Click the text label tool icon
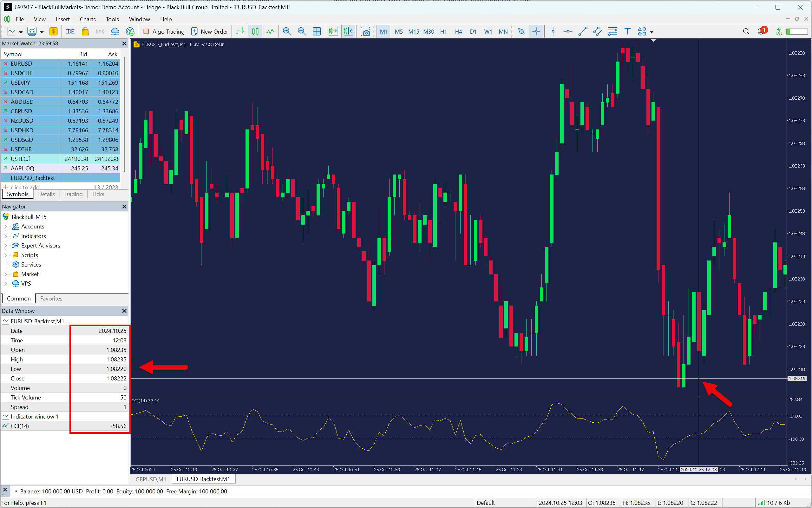 click(627, 32)
